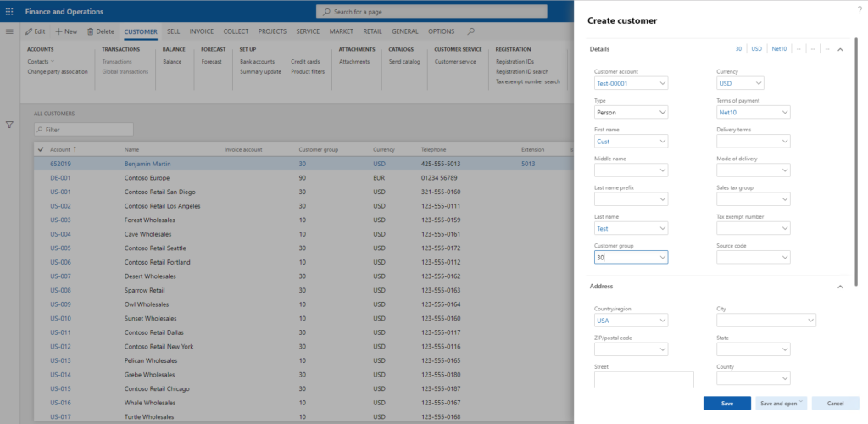868x424 pixels.
Task: Click the Balance ribbon button
Action: point(172,61)
